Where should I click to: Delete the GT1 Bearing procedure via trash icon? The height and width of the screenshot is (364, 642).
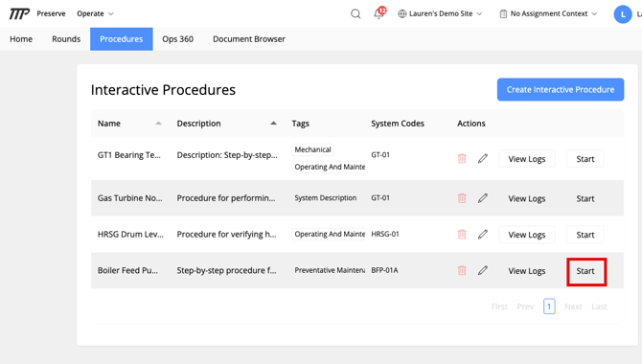(x=462, y=158)
